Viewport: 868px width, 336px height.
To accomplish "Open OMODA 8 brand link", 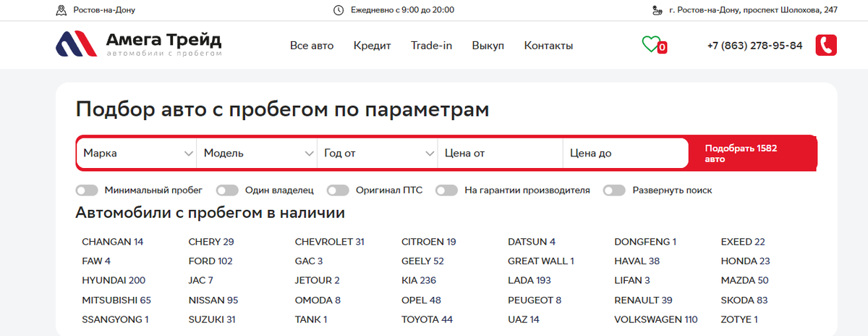I will (318, 301).
